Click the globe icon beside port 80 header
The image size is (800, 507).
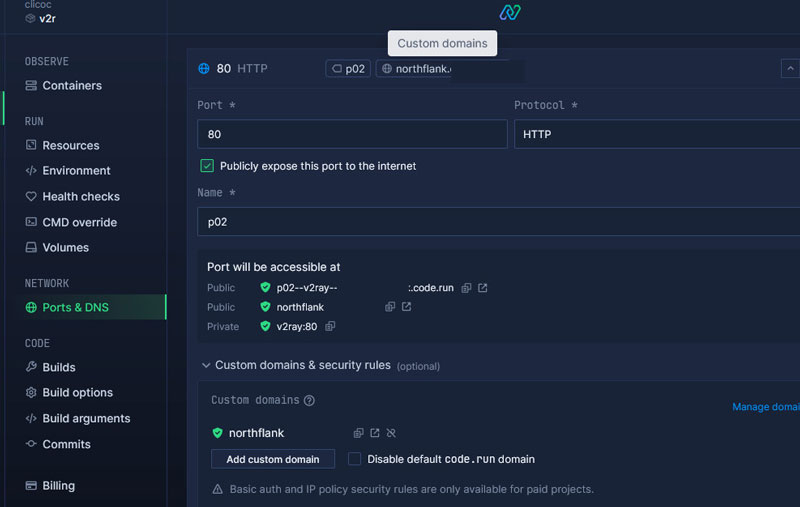[204, 68]
